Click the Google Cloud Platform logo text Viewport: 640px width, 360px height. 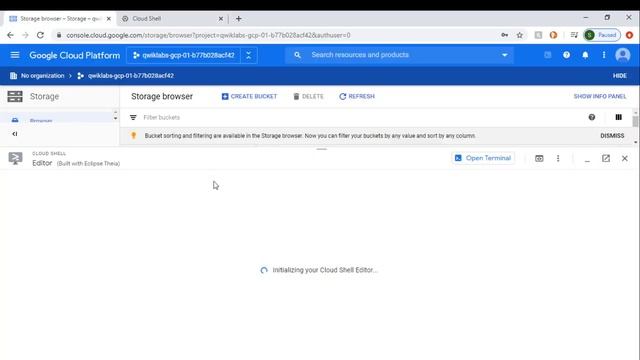[x=75, y=56]
